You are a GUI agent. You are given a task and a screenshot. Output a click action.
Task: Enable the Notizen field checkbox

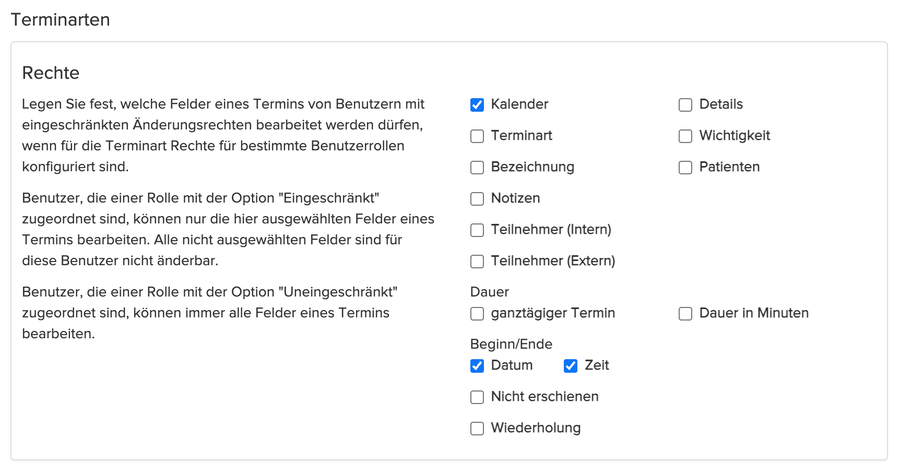(477, 199)
